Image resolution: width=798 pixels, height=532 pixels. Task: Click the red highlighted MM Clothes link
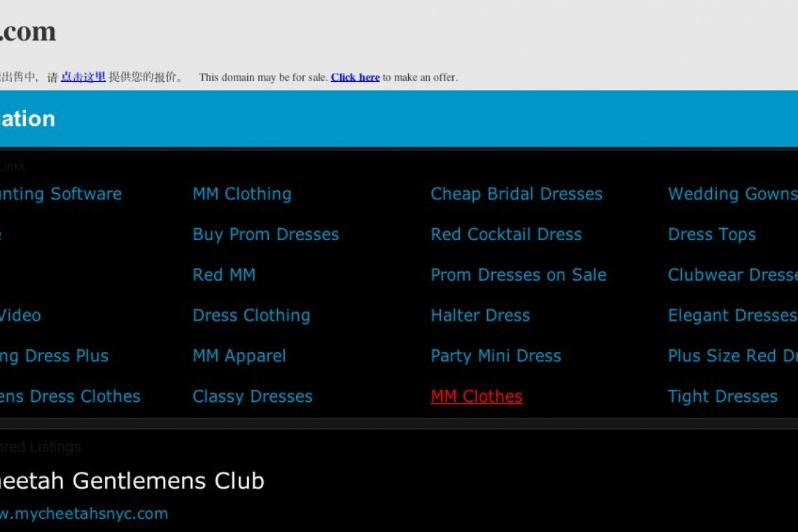click(476, 397)
